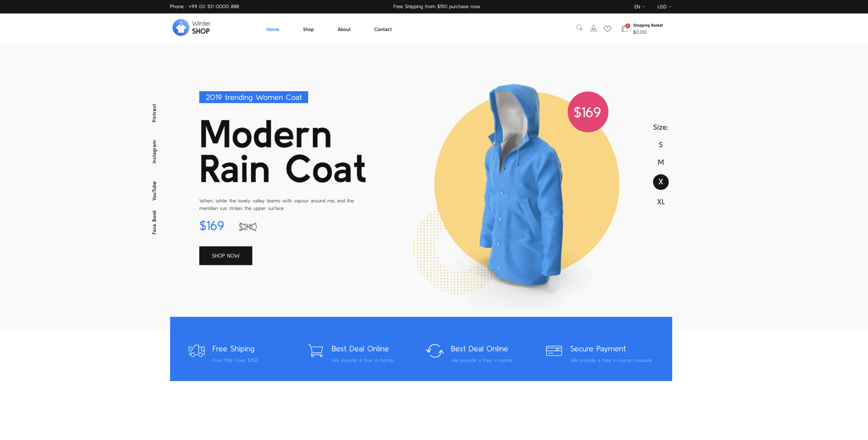Image resolution: width=868 pixels, height=440 pixels.
Task: Click the refresh arrows deal icon
Action: coord(435,351)
